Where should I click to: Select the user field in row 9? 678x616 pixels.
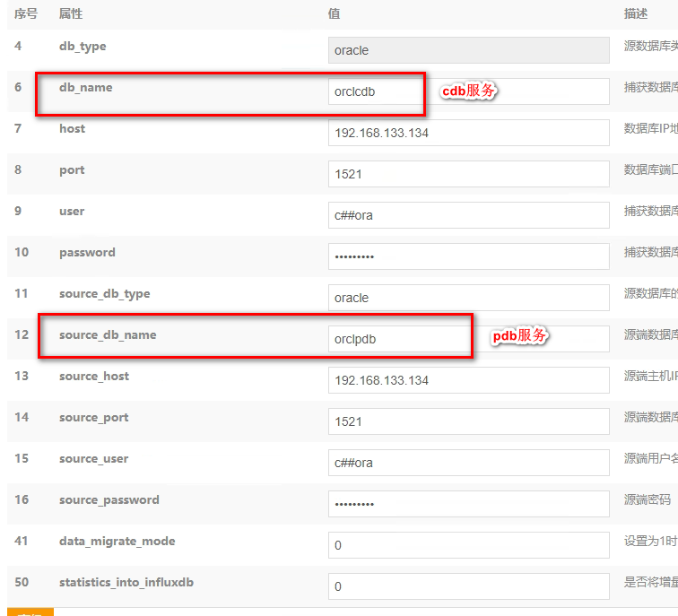point(468,215)
